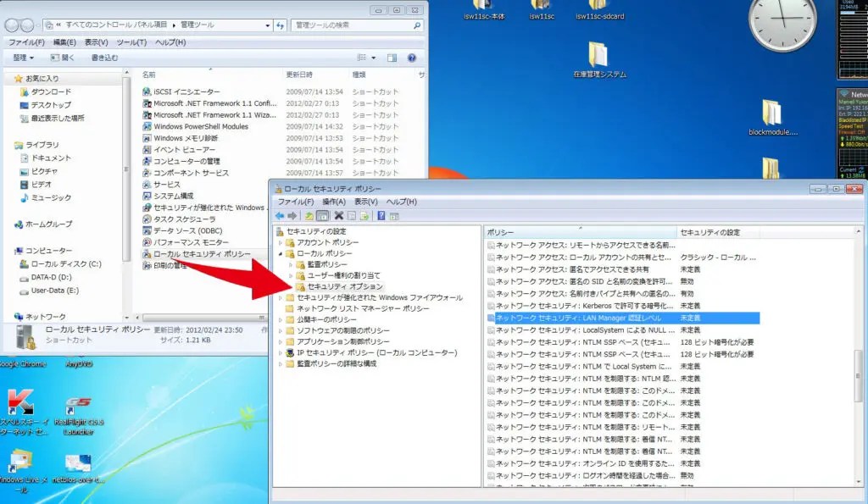Screen dimensions: 868x504
Task: Click the Delete (X) toolbar icon
Action: point(339,216)
